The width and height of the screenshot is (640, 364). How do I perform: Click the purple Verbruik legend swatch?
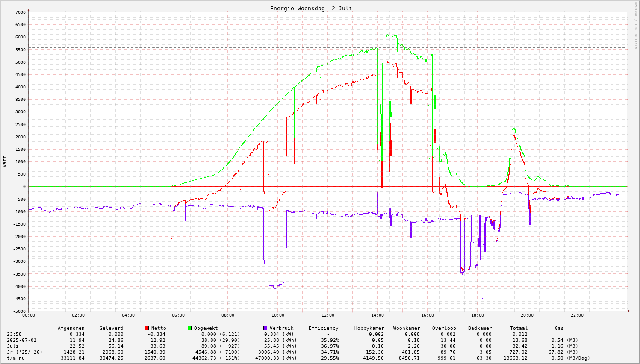point(265,328)
